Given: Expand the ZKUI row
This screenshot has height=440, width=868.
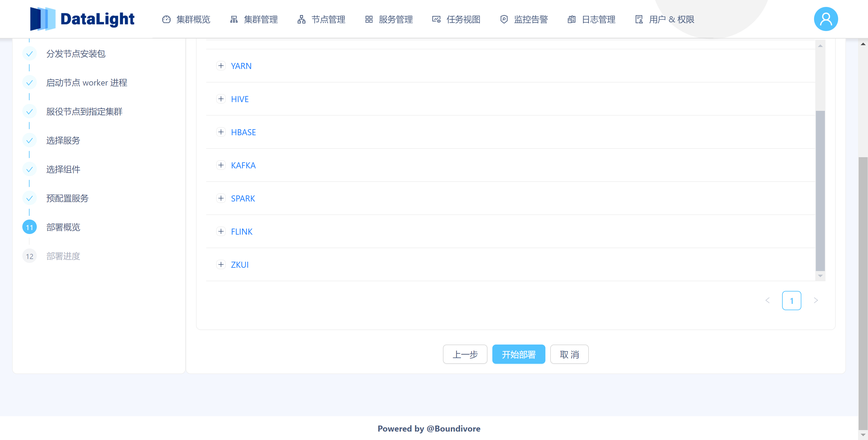Looking at the screenshot, I should click(221, 265).
